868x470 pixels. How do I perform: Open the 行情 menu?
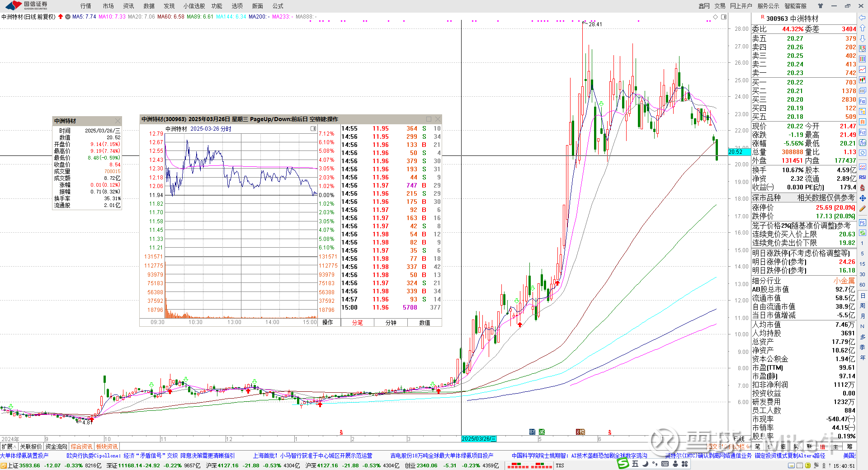point(85,6)
